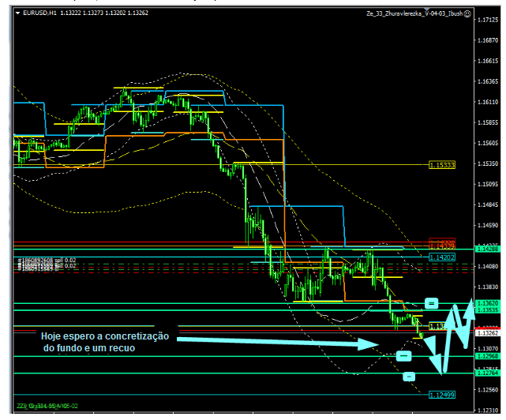
Task: Click the triangle beside the EURUSD,H1 title
Action: pos(18,13)
